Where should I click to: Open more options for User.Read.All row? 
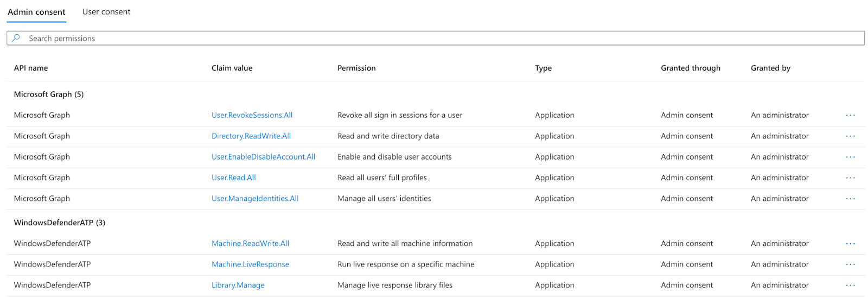[x=850, y=178]
